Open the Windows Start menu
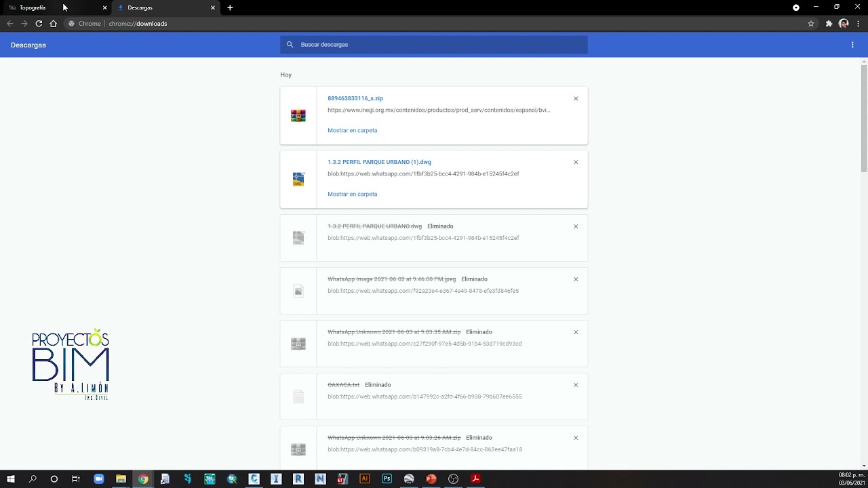The image size is (868, 488). pyautogui.click(x=10, y=479)
